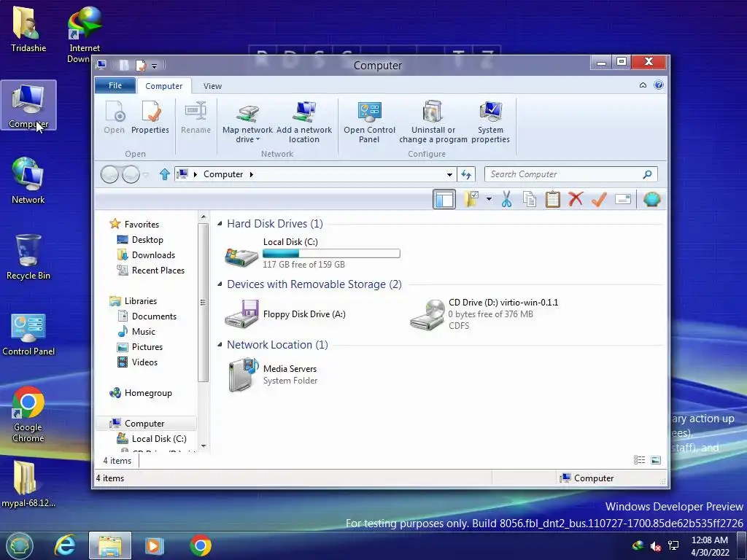
Task: Click Open Control Panel in ribbon
Action: pos(369,122)
